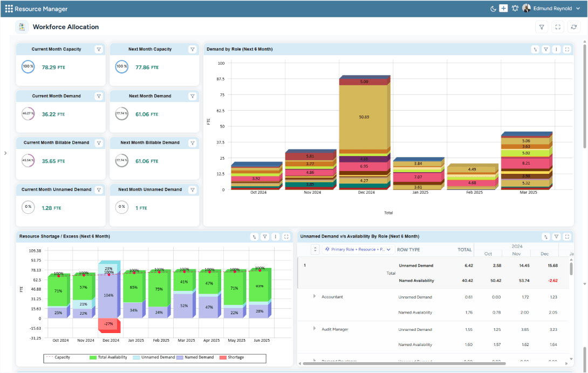The image size is (588, 373).
Task: Click the Workforce Allocation dashboard icon
Action: click(22, 27)
